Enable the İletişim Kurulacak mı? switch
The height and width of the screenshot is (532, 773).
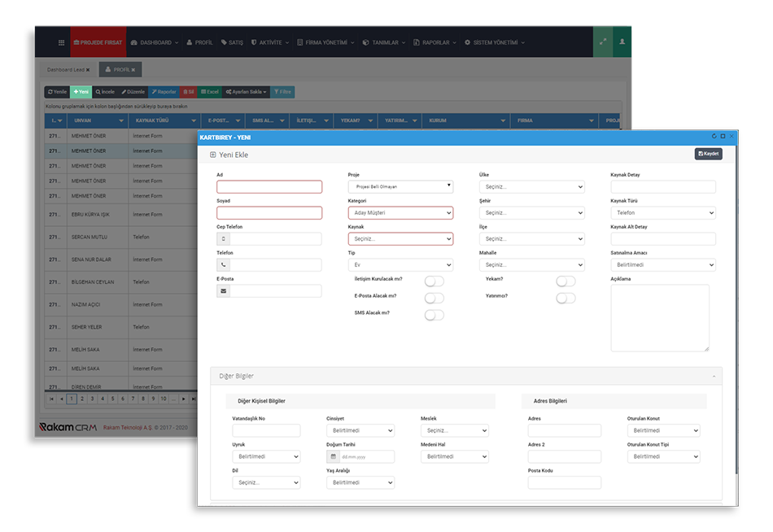[435, 281]
